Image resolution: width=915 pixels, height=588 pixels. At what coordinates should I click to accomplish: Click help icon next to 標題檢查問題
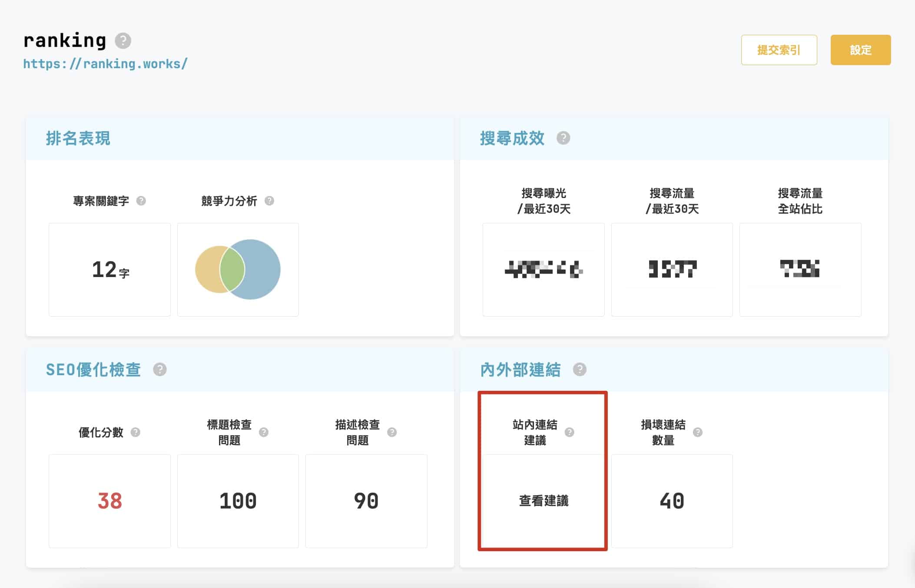[x=263, y=432]
